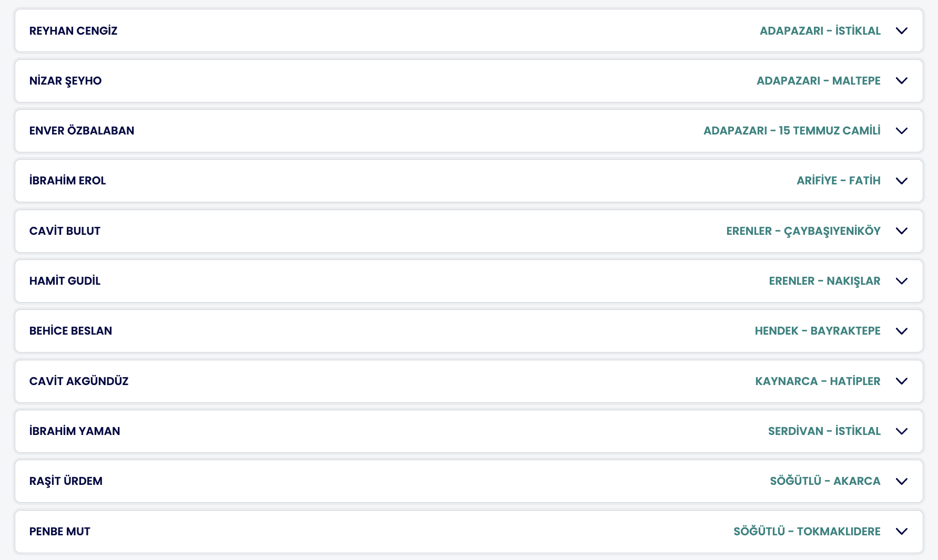Image resolution: width=938 pixels, height=560 pixels.
Task: Click the chevron for İBRAHİM YAMAN
Action: click(901, 431)
